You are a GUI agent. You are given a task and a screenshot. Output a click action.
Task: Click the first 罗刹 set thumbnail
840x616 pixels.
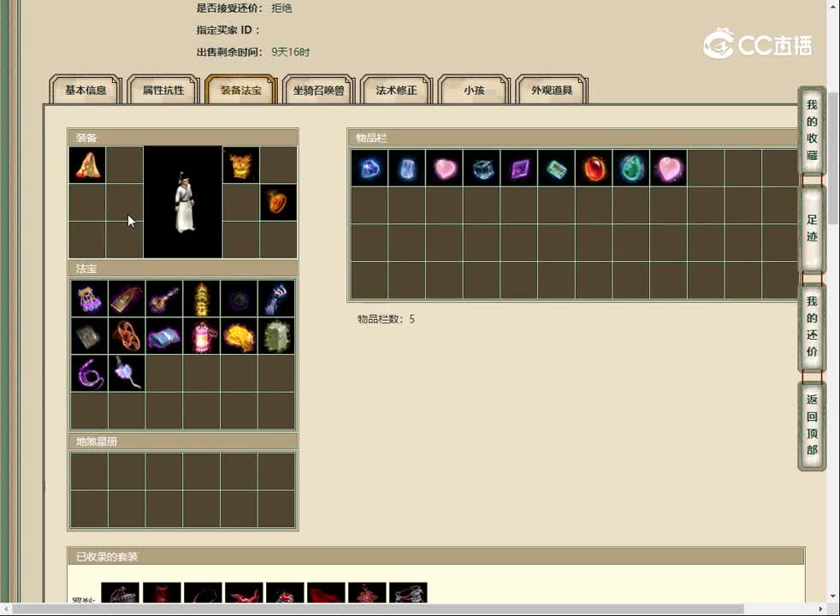coord(120,592)
